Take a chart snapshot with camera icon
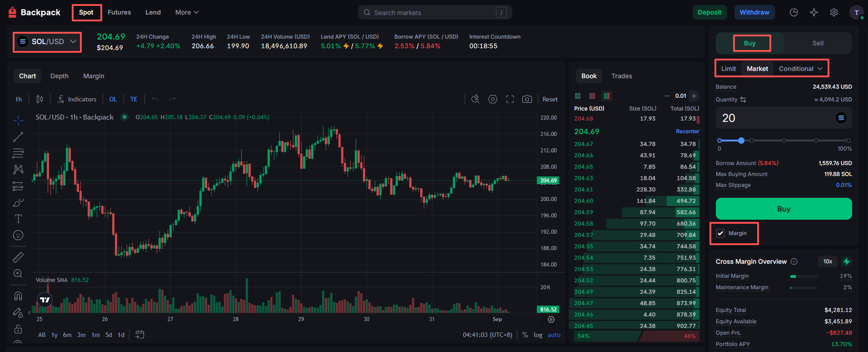 (527, 99)
